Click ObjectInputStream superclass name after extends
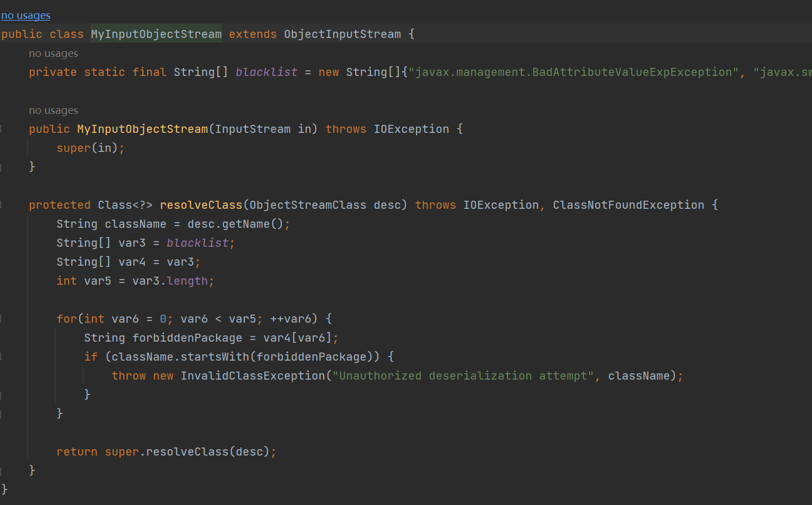Screen dimensions: 812x505 pyautogui.click(x=342, y=34)
